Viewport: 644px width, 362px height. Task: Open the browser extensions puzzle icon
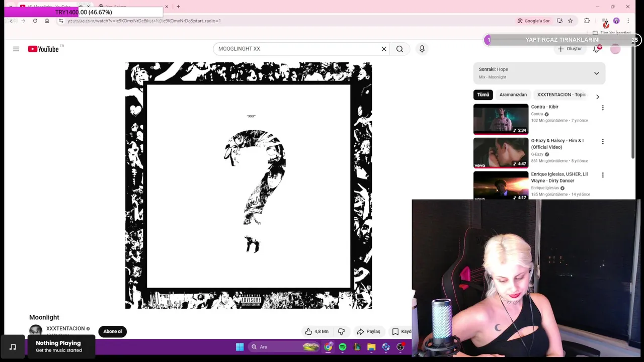coord(587,21)
